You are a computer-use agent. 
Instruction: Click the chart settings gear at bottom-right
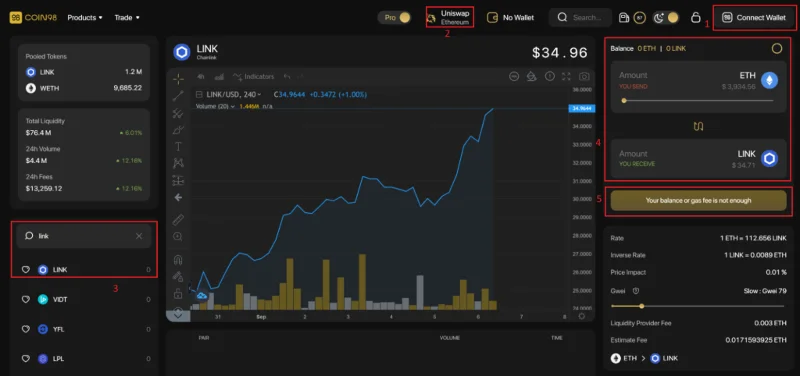pyautogui.click(x=582, y=316)
